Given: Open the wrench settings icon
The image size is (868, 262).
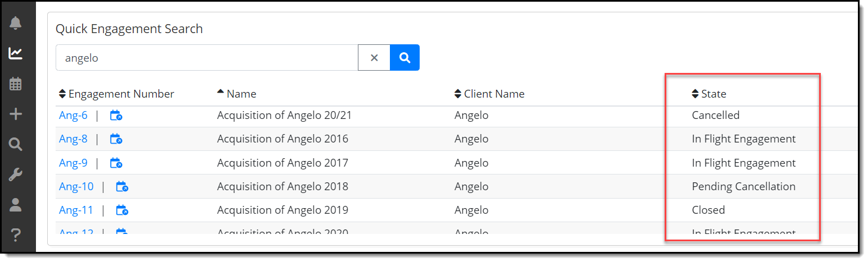Looking at the screenshot, I should (x=16, y=175).
